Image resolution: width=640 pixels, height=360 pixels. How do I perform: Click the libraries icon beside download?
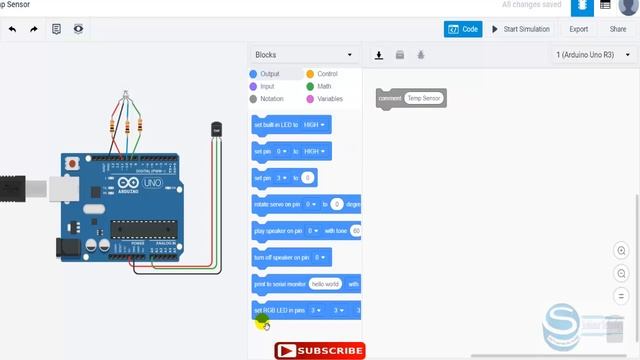point(400,55)
